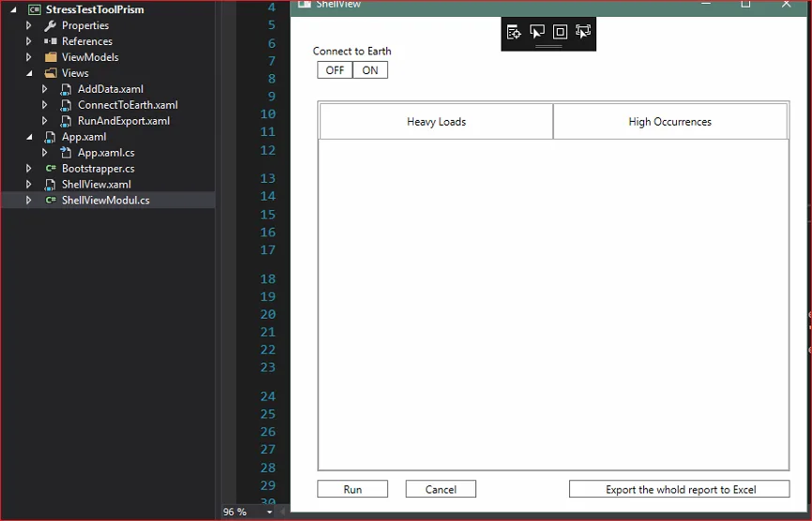Click the References node icon
The width and height of the screenshot is (812, 521).
[x=51, y=41]
